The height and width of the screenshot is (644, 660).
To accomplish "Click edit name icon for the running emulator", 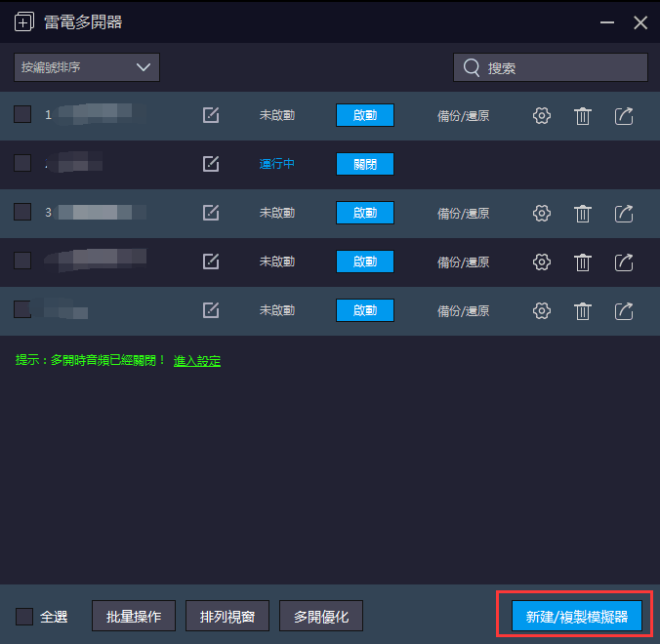I will 211,164.
